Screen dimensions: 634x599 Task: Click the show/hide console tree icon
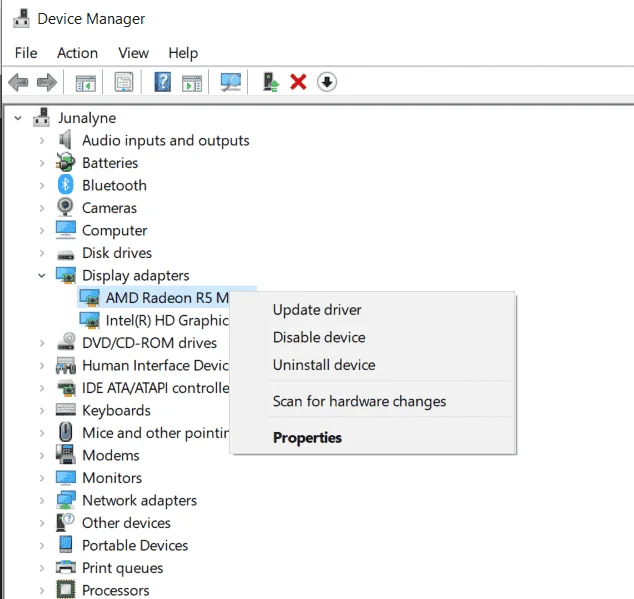[86, 83]
